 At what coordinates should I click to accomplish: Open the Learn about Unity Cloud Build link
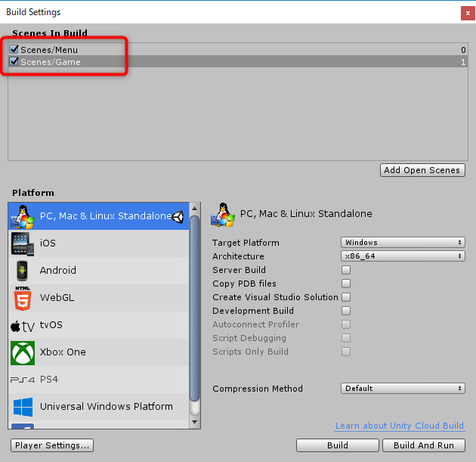400,426
